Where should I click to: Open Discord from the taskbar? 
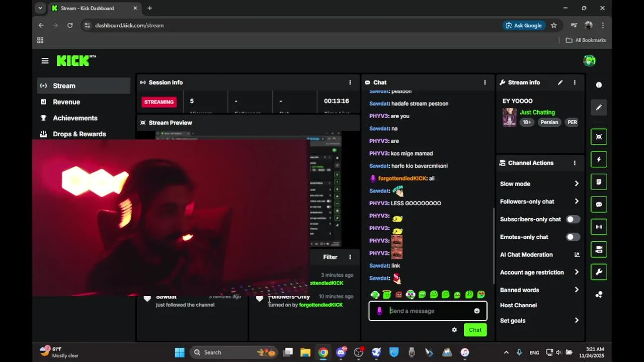pyautogui.click(x=341, y=352)
